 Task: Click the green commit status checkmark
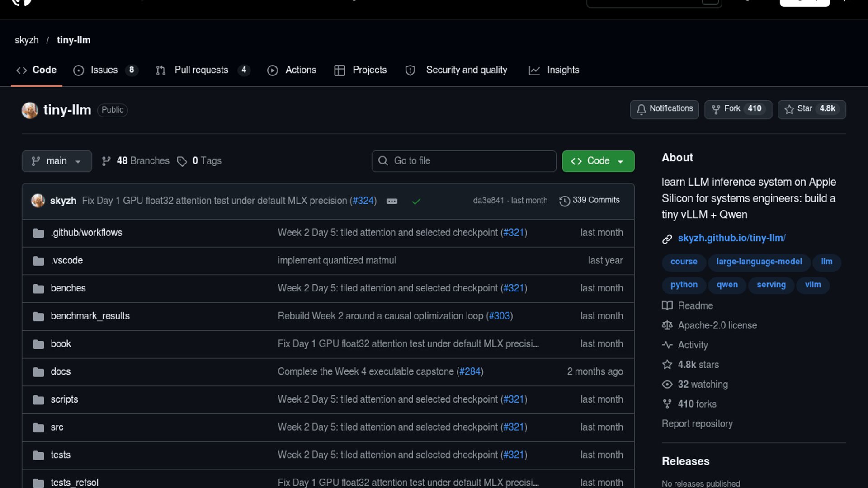point(416,201)
